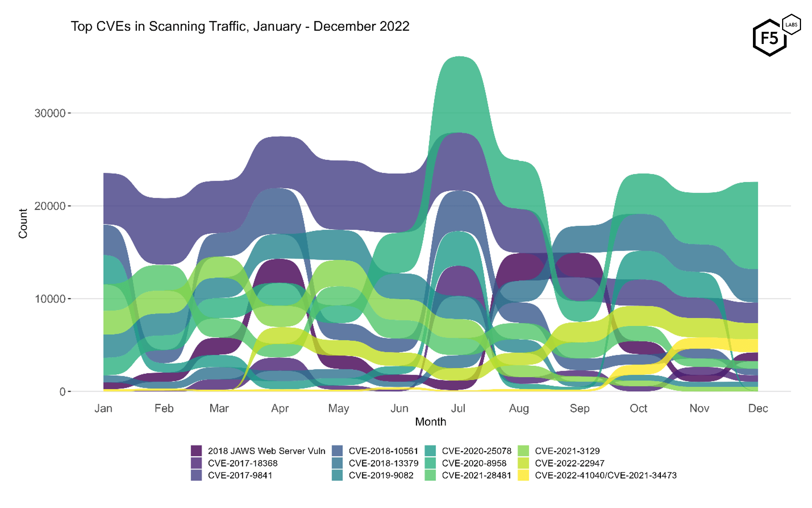The height and width of the screenshot is (508, 812).
Task: Click the 2018 JAWS Web Server Vuln swatch
Action: pos(196,451)
